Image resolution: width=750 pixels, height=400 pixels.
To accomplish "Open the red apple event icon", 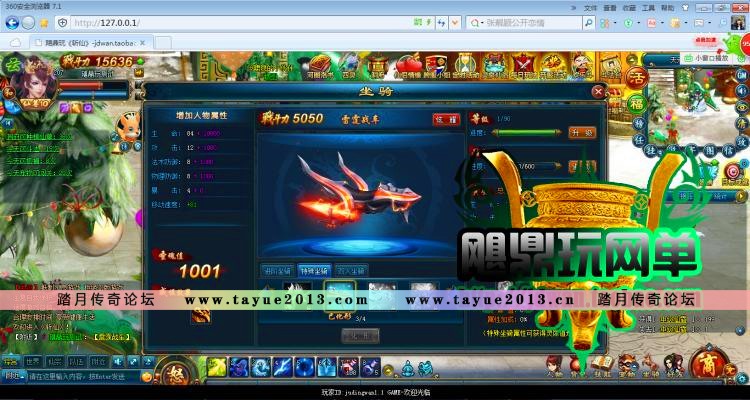I will (406, 66).
